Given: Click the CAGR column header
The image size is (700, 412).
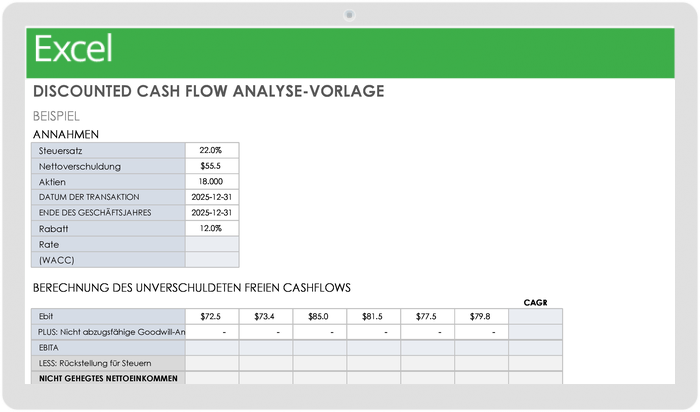Looking at the screenshot, I should click(535, 303).
